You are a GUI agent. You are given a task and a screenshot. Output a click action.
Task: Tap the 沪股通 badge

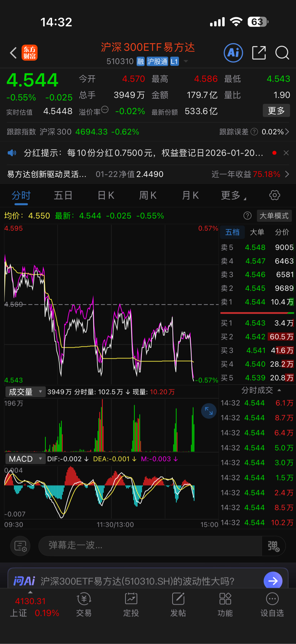tap(157, 61)
